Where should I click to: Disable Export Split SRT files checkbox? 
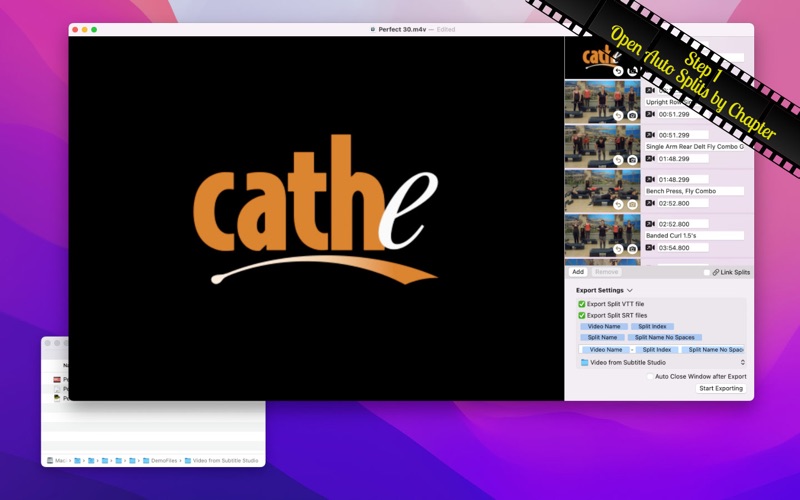[582, 316]
